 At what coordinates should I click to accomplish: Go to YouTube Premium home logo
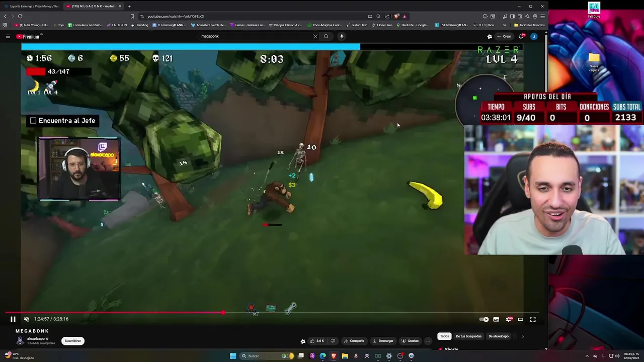coord(28,36)
